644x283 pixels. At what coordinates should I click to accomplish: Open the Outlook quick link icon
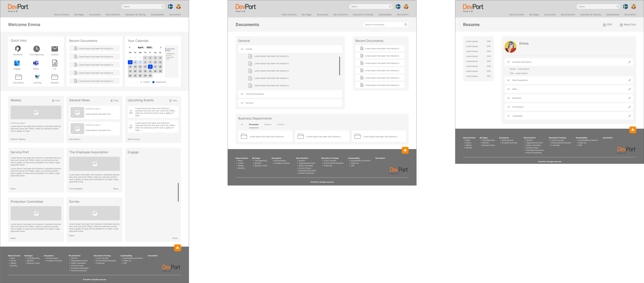click(54, 49)
